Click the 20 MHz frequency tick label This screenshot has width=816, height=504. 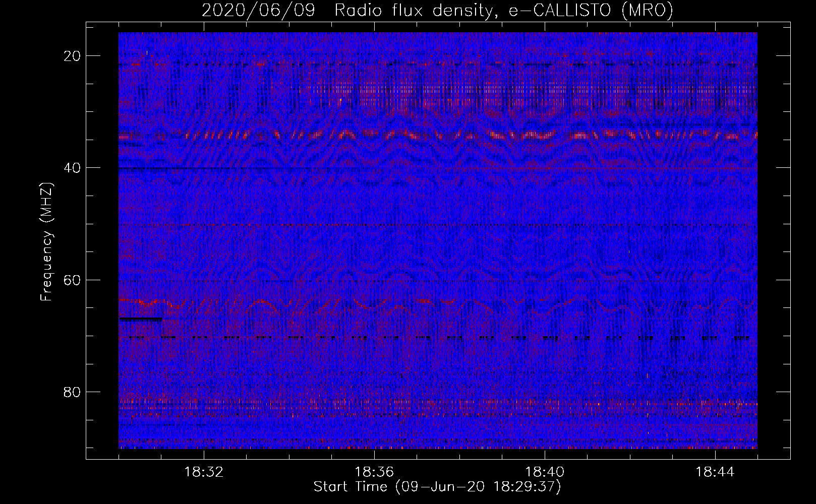tap(73, 56)
